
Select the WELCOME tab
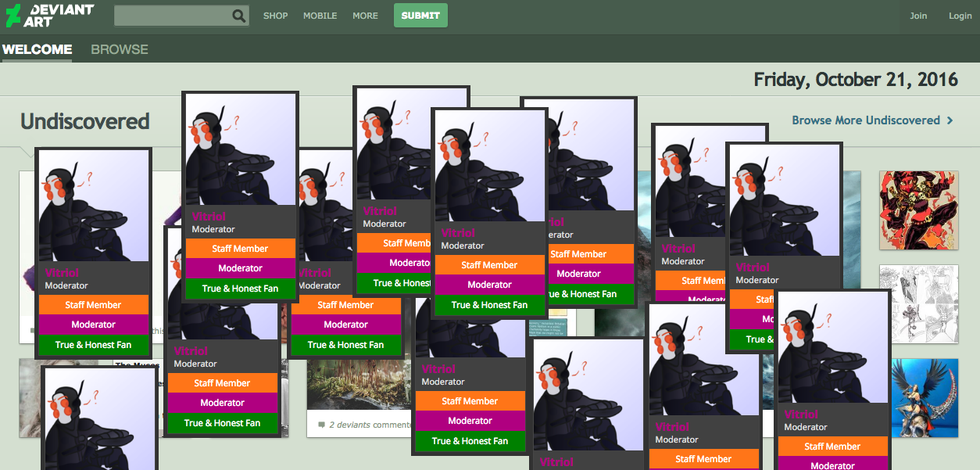[37, 49]
